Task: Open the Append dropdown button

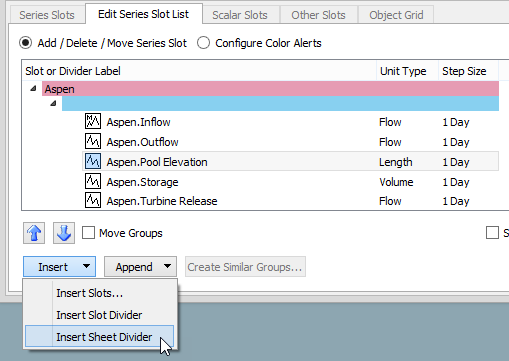Action: (140, 267)
